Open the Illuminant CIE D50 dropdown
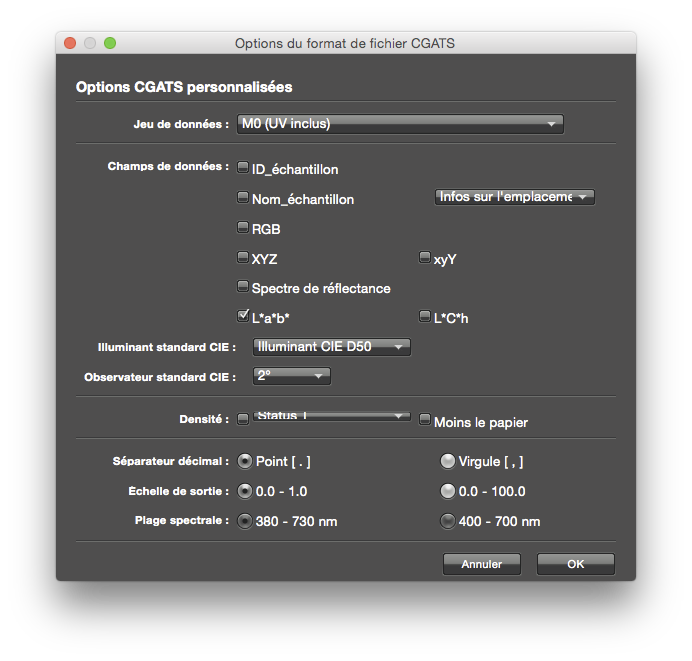 click(331, 347)
